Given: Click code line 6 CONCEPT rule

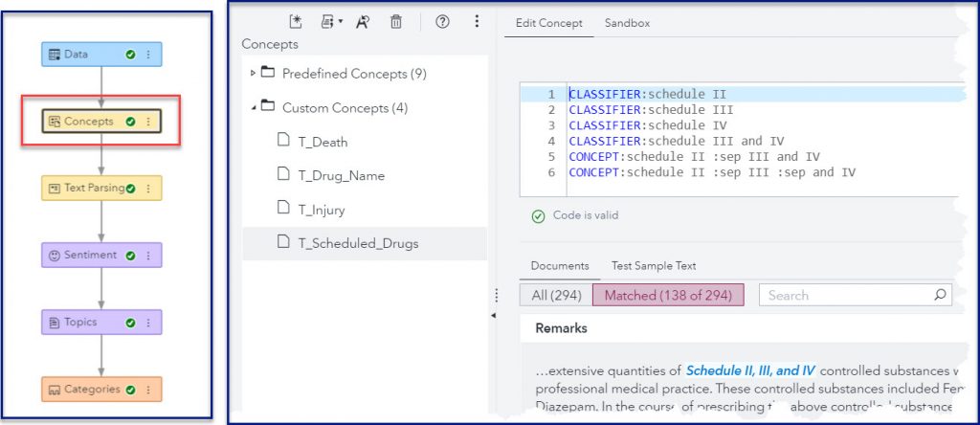Looking at the screenshot, I should click(712, 172).
